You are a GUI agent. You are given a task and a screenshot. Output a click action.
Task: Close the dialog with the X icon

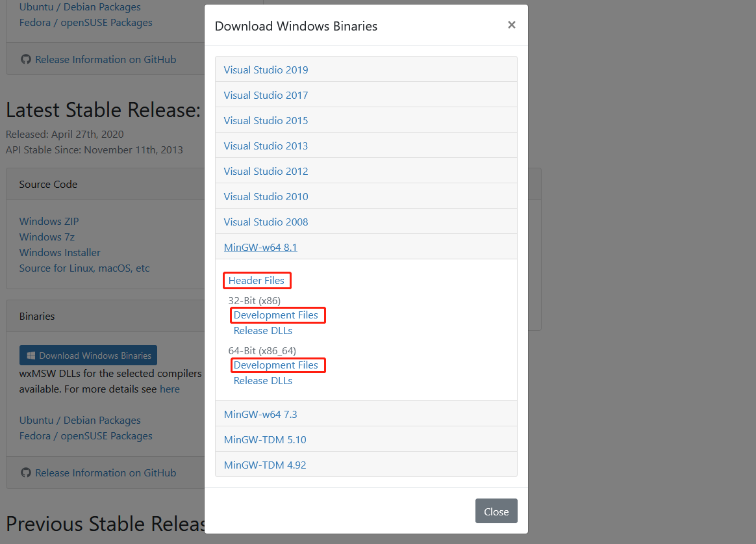tap(512, 25)
